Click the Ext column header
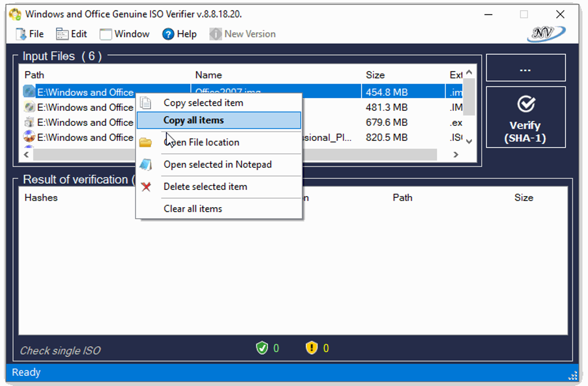The image size is (588, 386). point(455,75)
